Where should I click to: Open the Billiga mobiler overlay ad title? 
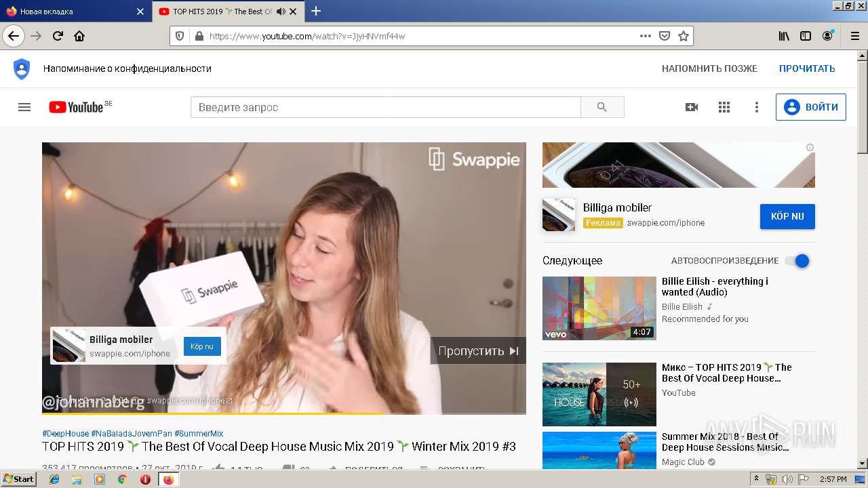point(121,340)
